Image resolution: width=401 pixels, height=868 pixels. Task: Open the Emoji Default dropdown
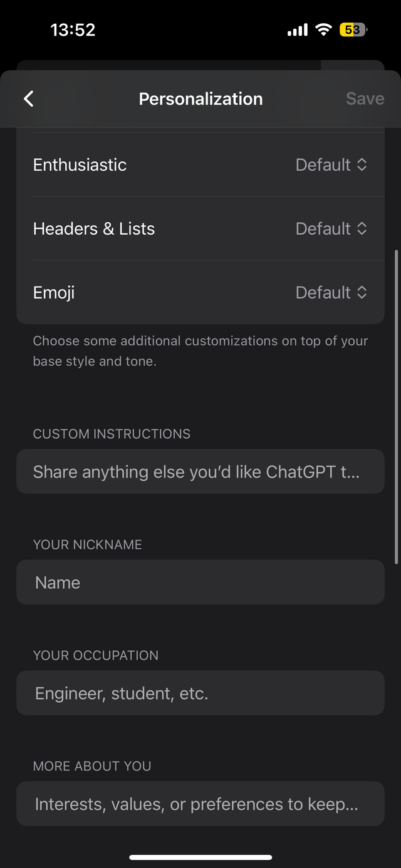(x=323, y=292)
